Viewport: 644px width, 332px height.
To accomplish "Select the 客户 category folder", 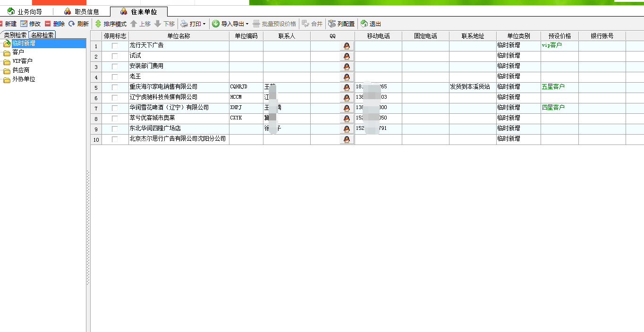I will coord(18,52).
